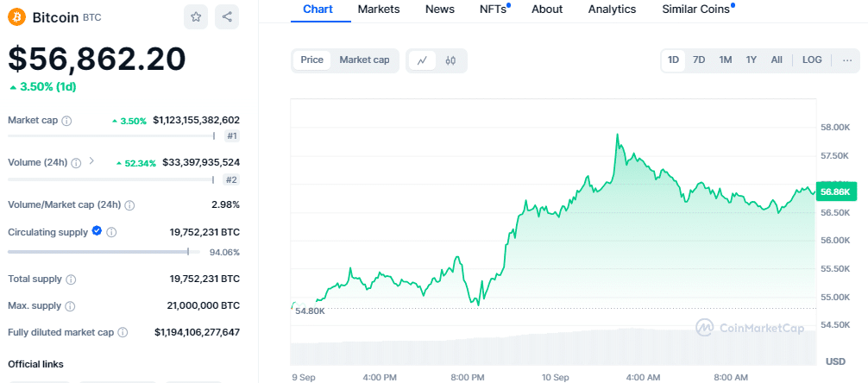Click the 10 Sep date axis label
Screen dimensions: 868x383
tap(555, 378)
